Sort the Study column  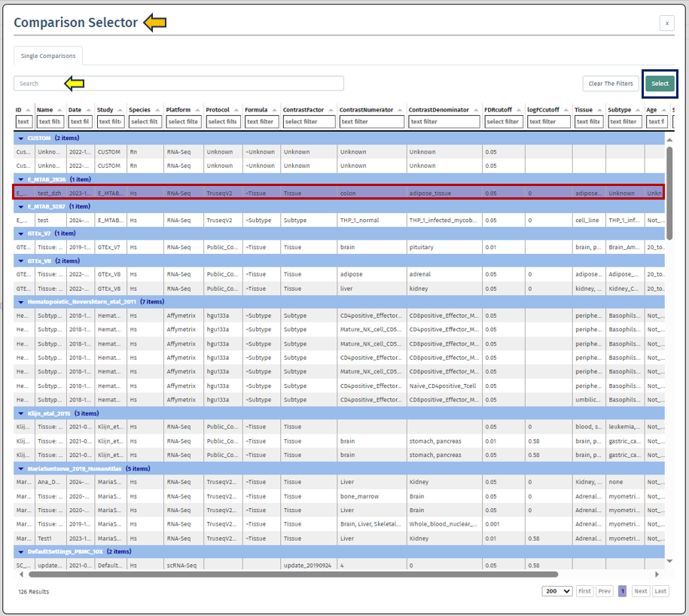119,109
